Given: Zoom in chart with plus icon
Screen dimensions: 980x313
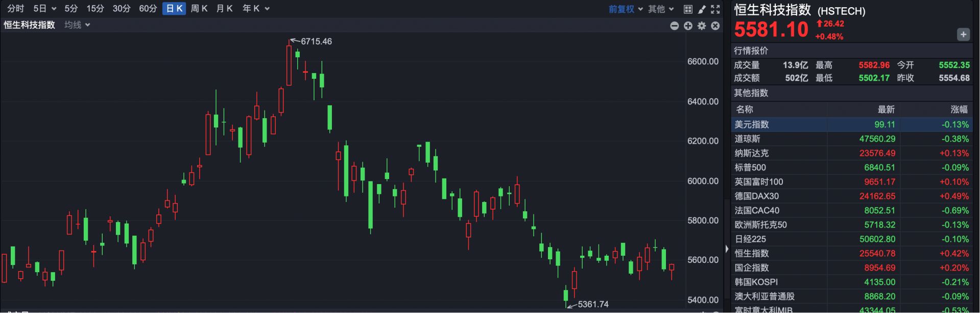Looking at the screenshot, I should [x=688, y=26].
